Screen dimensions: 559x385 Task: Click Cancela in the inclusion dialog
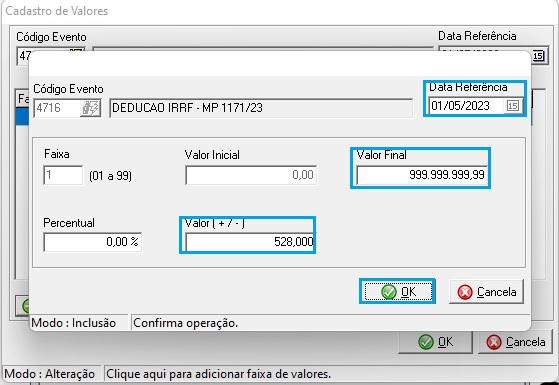coord(486,292)
